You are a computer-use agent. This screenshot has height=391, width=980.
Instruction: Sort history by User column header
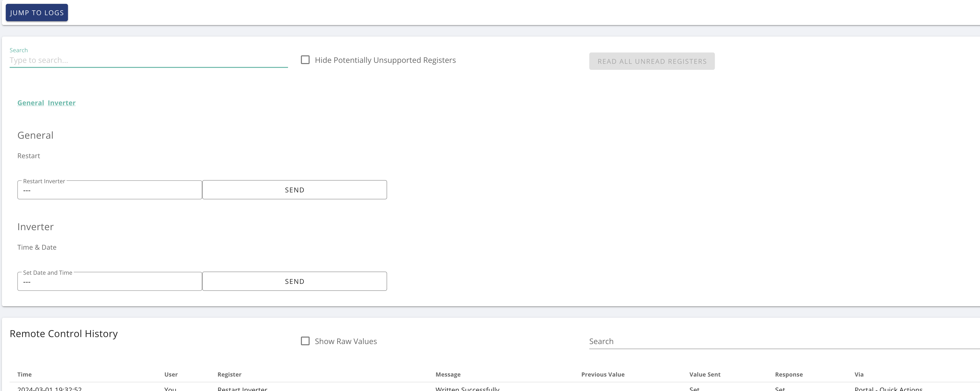click(x=171, y=374)
